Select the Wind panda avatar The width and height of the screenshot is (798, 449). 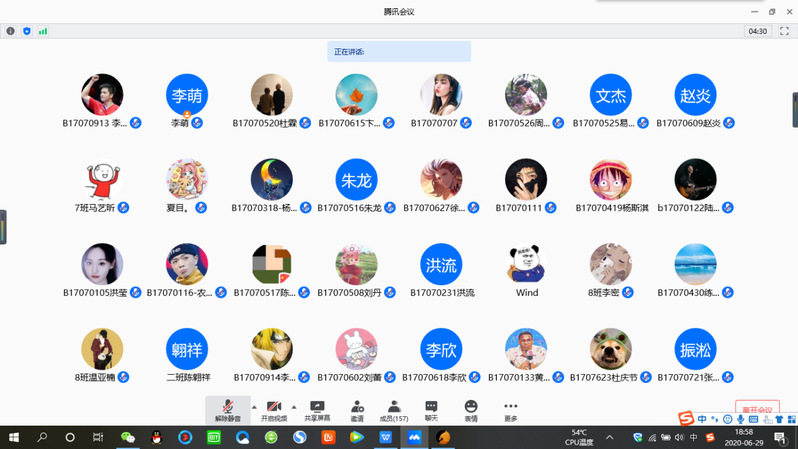coord(526,265)
